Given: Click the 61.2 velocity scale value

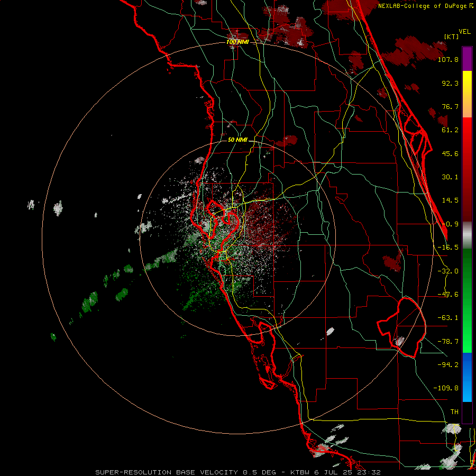Looking at the screenshot, I should pos(450,130).
